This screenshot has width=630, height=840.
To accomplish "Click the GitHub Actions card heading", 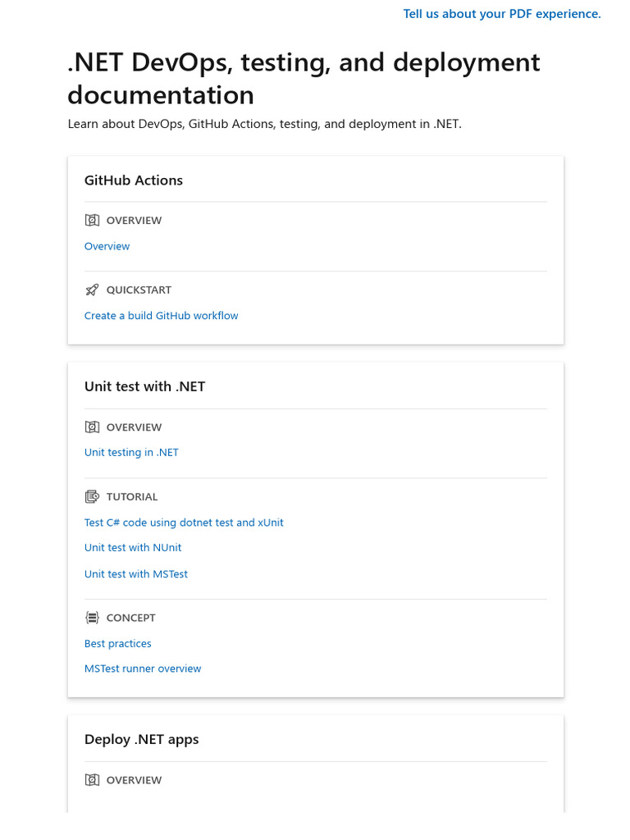I will point(134,180).
